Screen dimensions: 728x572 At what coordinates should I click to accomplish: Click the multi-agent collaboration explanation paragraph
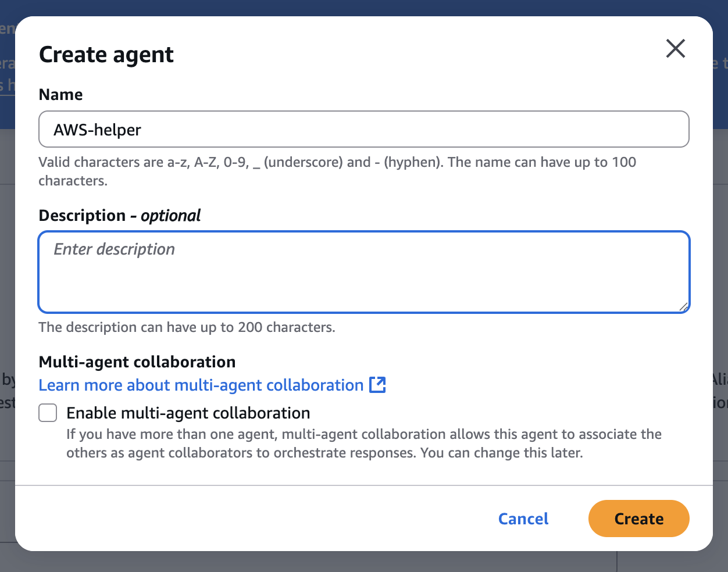point(363,444)
